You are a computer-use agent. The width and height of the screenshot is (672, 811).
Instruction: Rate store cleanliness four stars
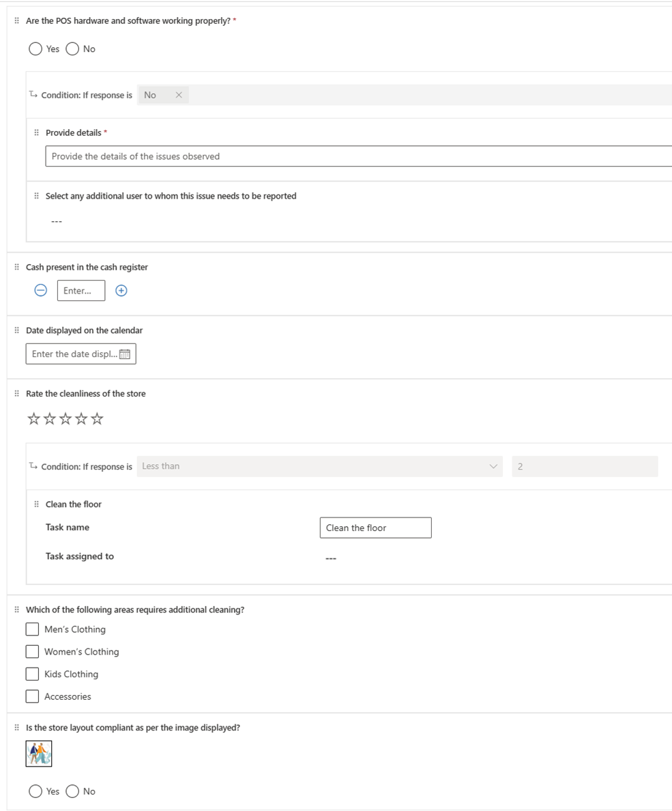click(x=81, y=418)
